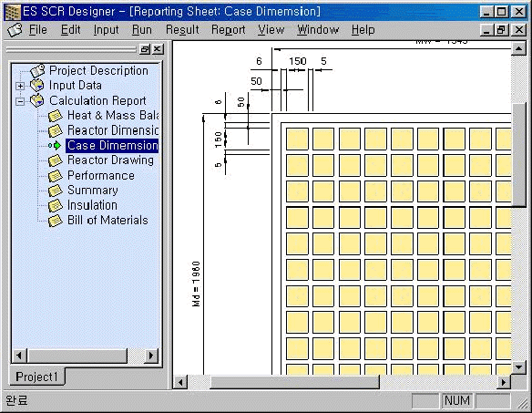Open Reactor Drawing report

click(x=110, y=160)
